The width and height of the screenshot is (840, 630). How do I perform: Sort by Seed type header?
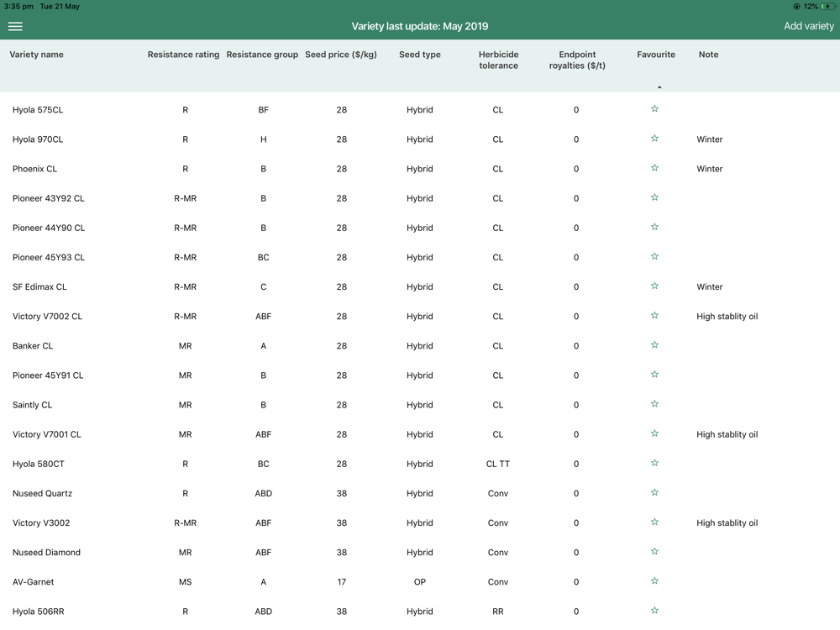tap(419, 54)
